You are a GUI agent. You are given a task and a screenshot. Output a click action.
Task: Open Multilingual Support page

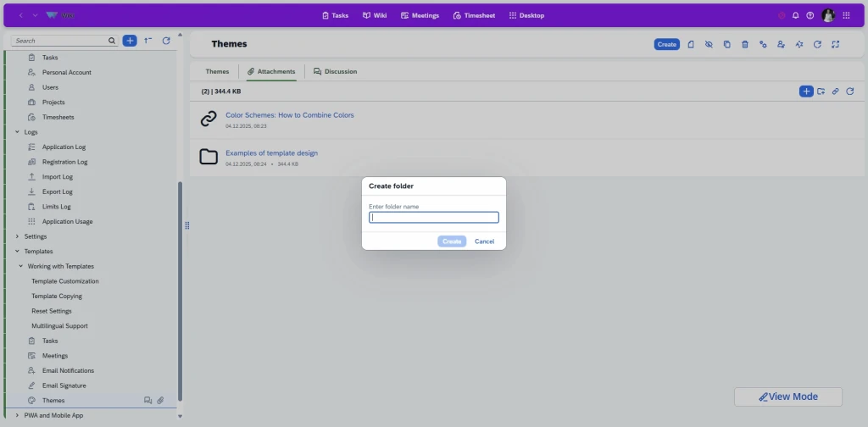60,326
